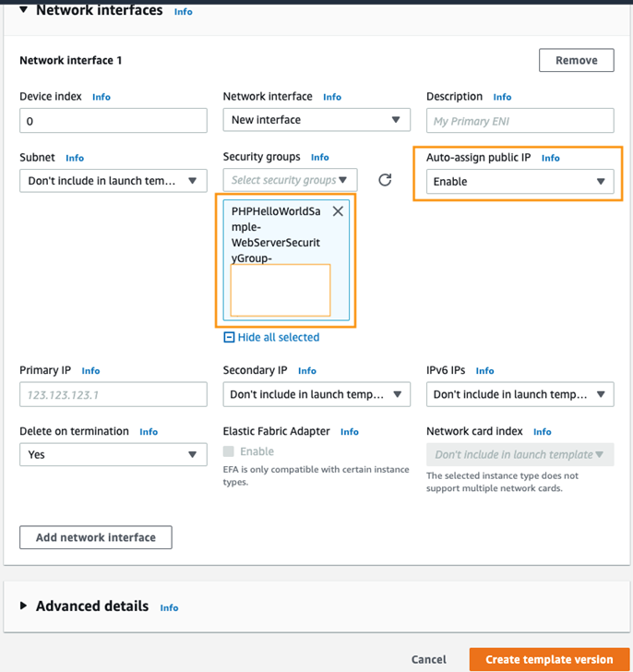This screenshot has width=633, height=672.
Task: Open the Subnet dropdown
Action: [x=113, y=181]
